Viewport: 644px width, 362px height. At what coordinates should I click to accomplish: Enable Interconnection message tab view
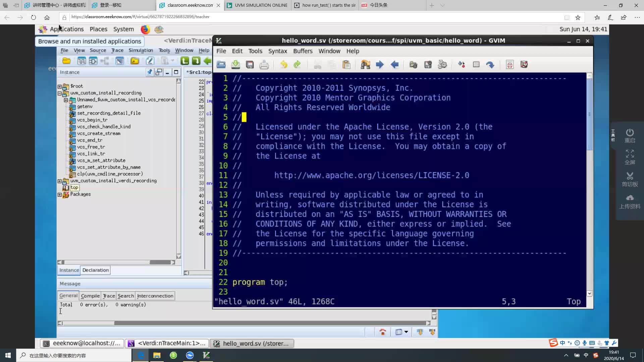click(155, 295)
